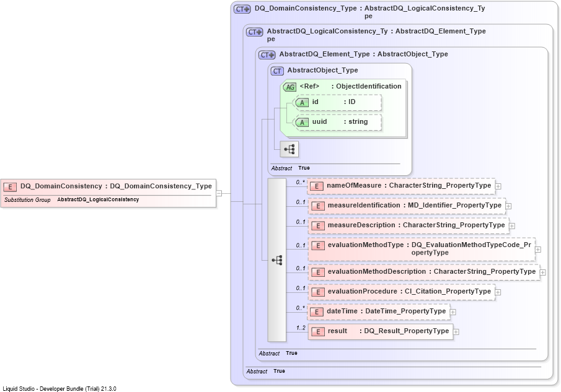Click the CT icon of DQ_DomainConsistency_Type

click(242, 9)
